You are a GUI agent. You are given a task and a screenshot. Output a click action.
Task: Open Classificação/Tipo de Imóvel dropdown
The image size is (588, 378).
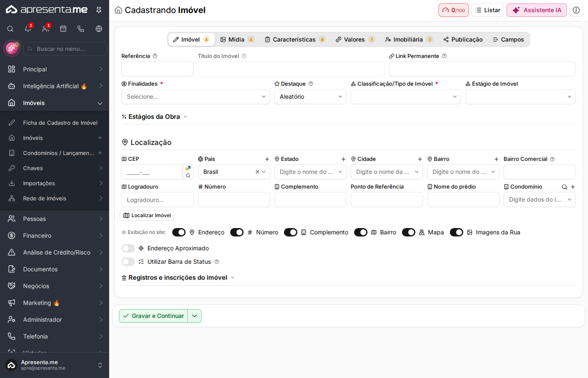pos(406,97)
